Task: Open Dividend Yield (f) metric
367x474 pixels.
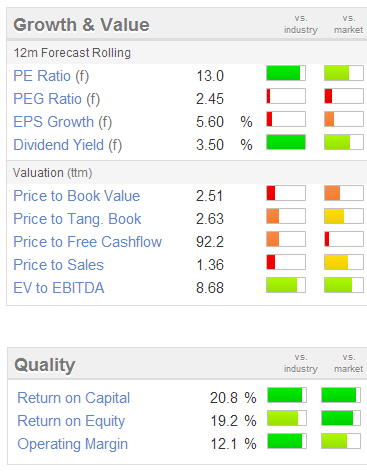Action: point(68,145)
